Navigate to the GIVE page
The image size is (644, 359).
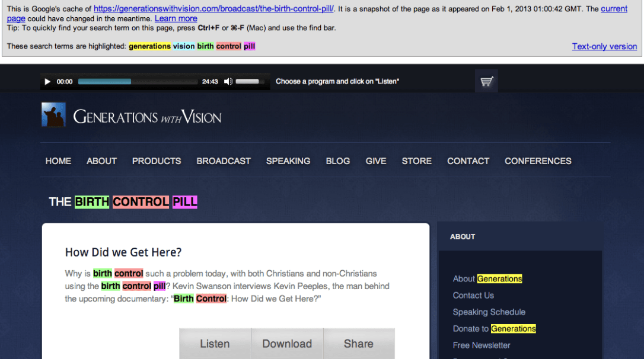pyautogui.click(x=376, y=161)
